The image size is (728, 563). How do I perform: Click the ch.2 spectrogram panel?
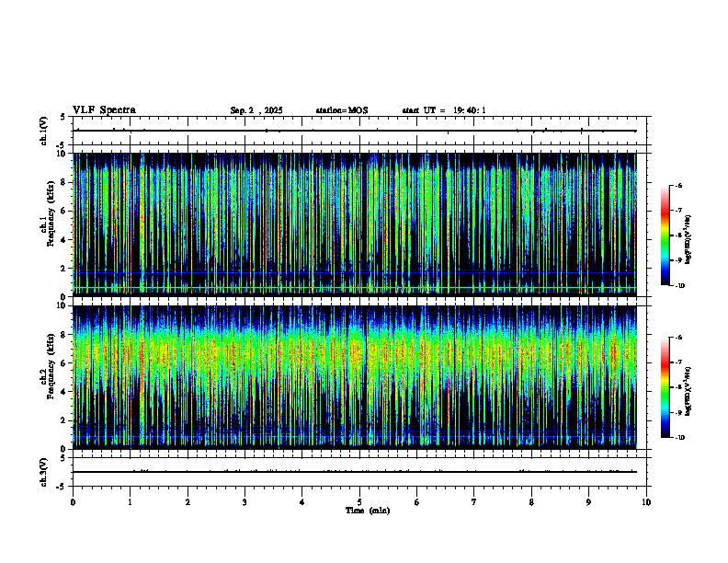click(x=354, y=377)
